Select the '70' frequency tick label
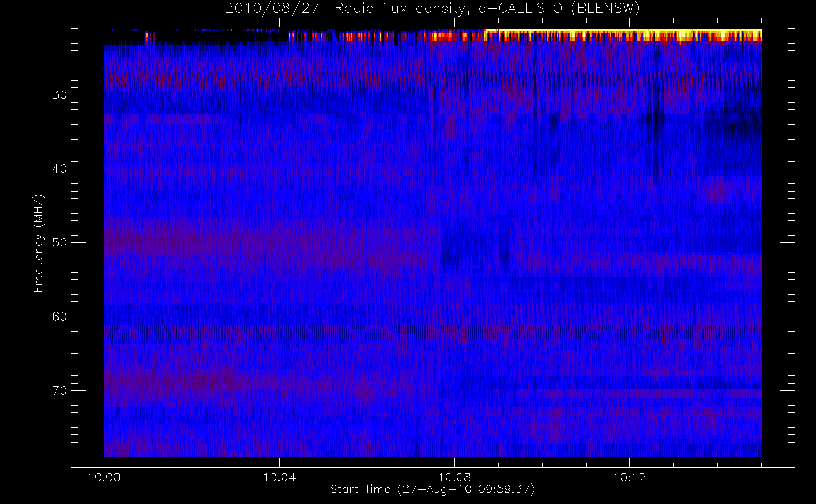816x504 pixels. coord(60,391)
